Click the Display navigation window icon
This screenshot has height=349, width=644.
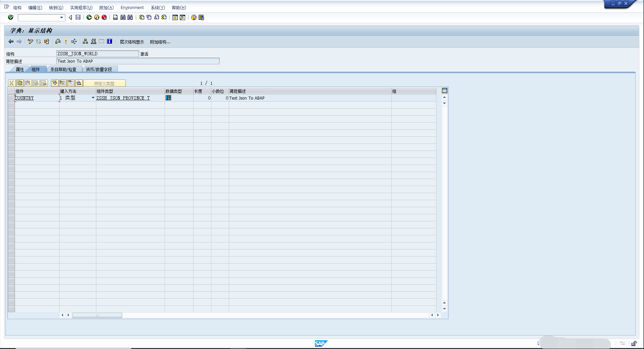(x=94, y=42)
